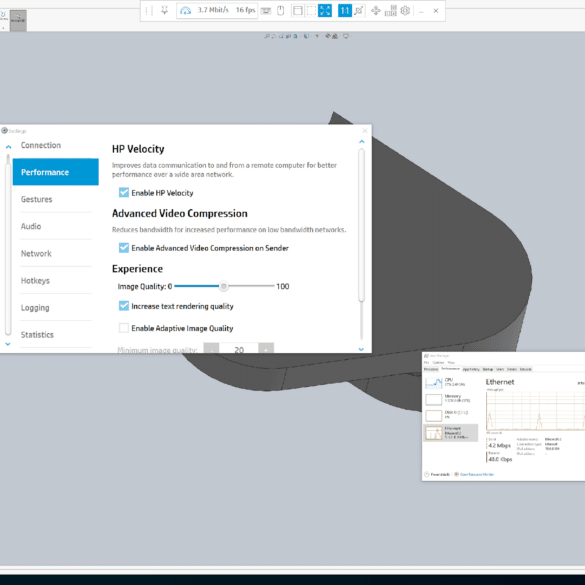Viewport: 585px width, 585px height.
Task: Open the Network settings section
Action: 36,253
